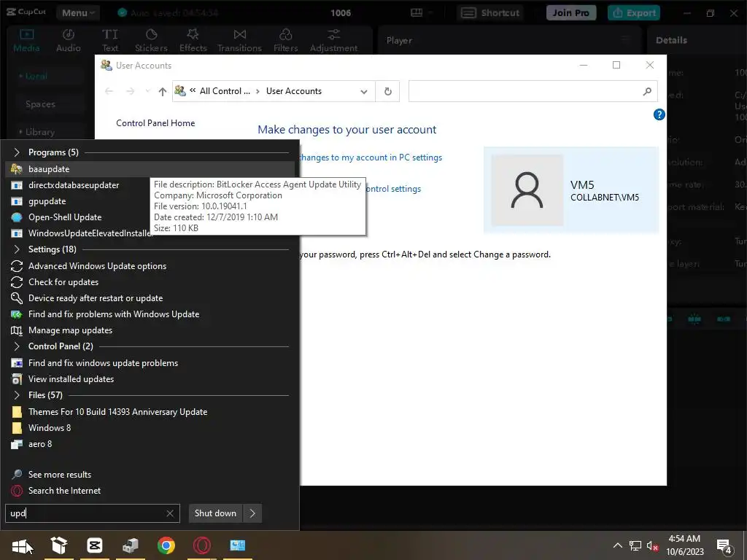747x560 pixels.
Task: Open the CapCut Text tab
Action: (110, 41)
